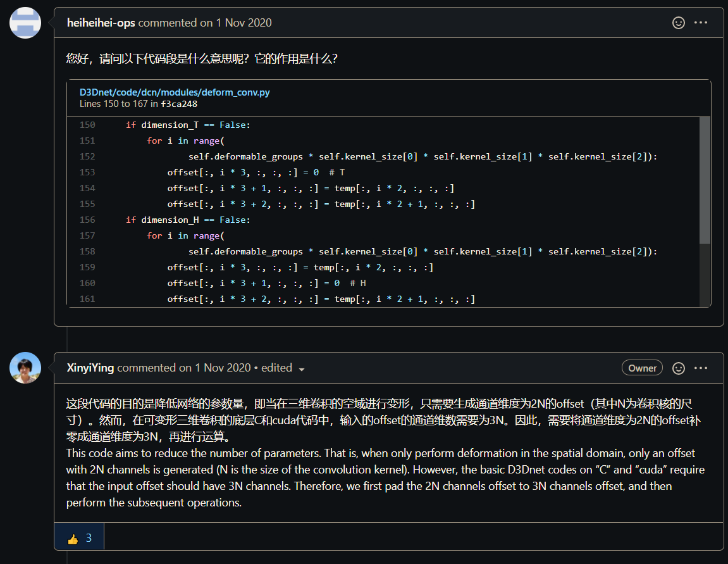The width and height of the screenshot is (728, 564).
Task: Click the f3ca248 commit hash
Action: click(x=179, y=104)
